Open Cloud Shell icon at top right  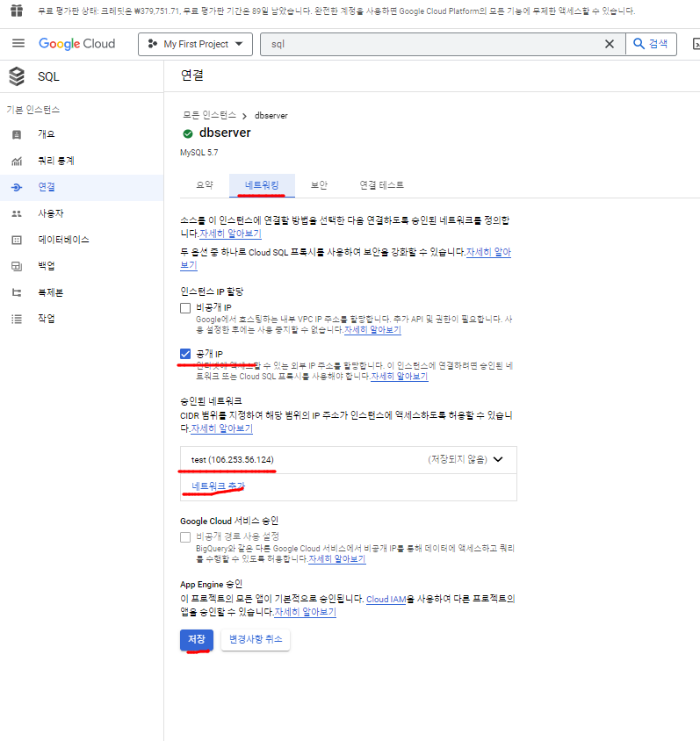click(696, 44)
